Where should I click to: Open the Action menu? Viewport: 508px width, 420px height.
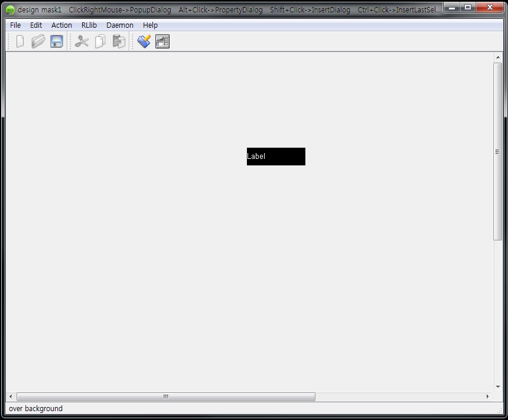[x=61, y=25]
